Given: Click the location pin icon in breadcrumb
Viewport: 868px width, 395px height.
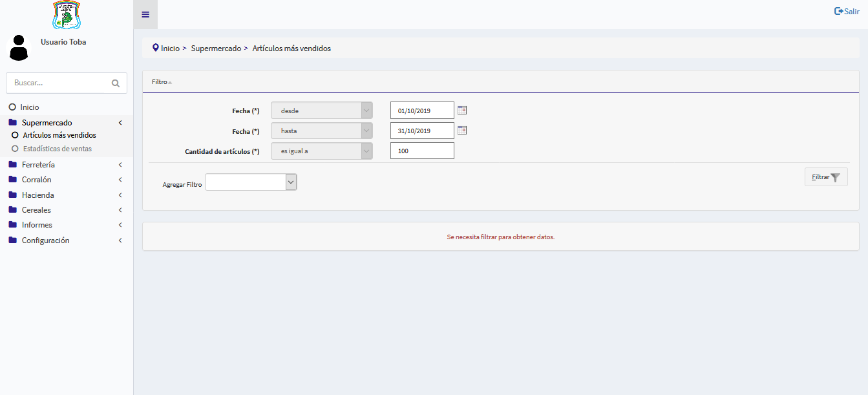Looking at the screenshot, I should [x=155, y=48].
